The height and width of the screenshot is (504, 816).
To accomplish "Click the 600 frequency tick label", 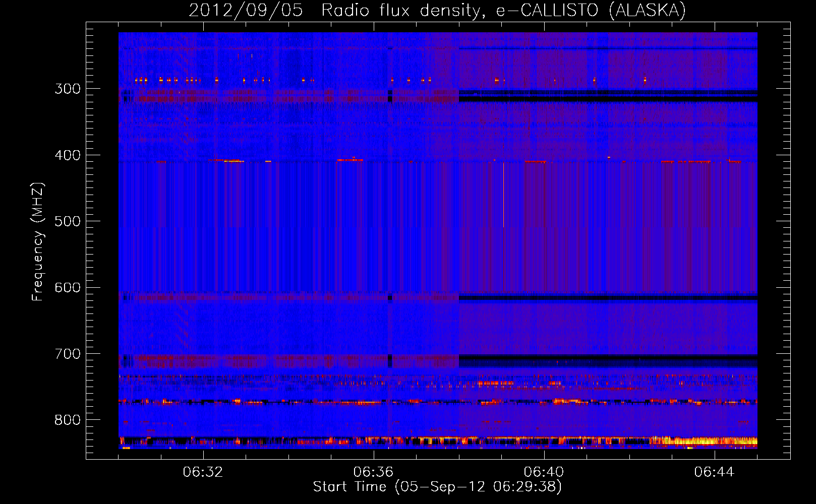I will pos(68,287).
